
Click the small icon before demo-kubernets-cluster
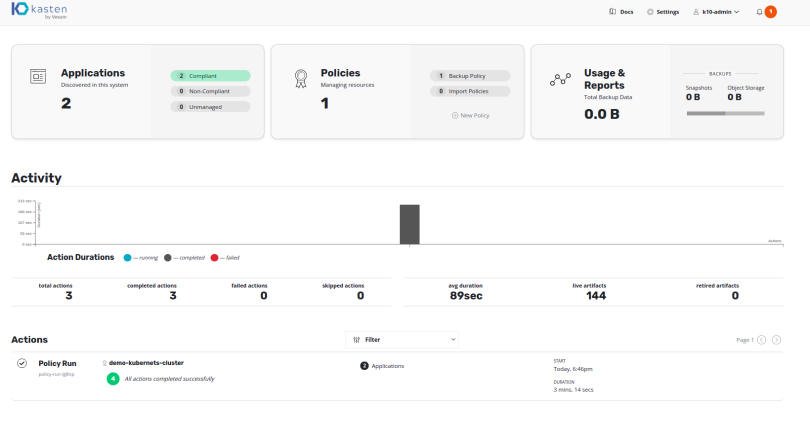(104, 363)
